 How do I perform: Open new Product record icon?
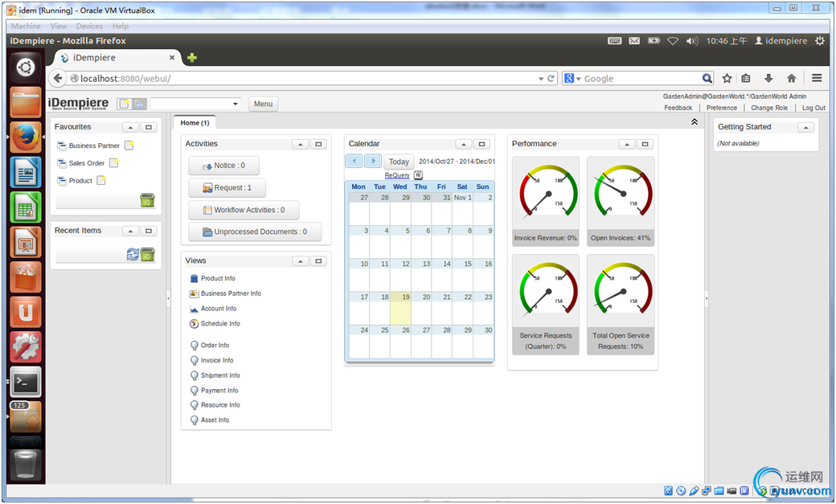pyautogui.click(x=100, y=180)
